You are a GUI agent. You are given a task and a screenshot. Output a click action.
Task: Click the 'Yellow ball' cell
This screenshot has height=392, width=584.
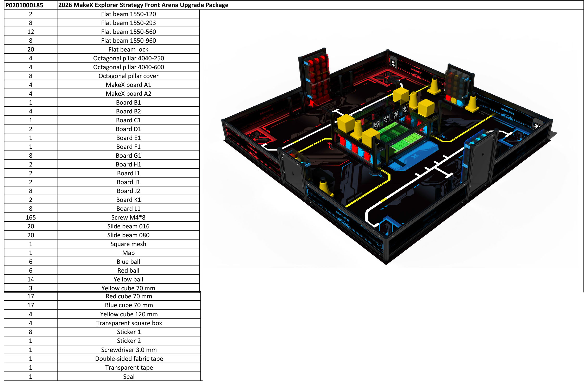pyautogui.click(x=128, y=279)
